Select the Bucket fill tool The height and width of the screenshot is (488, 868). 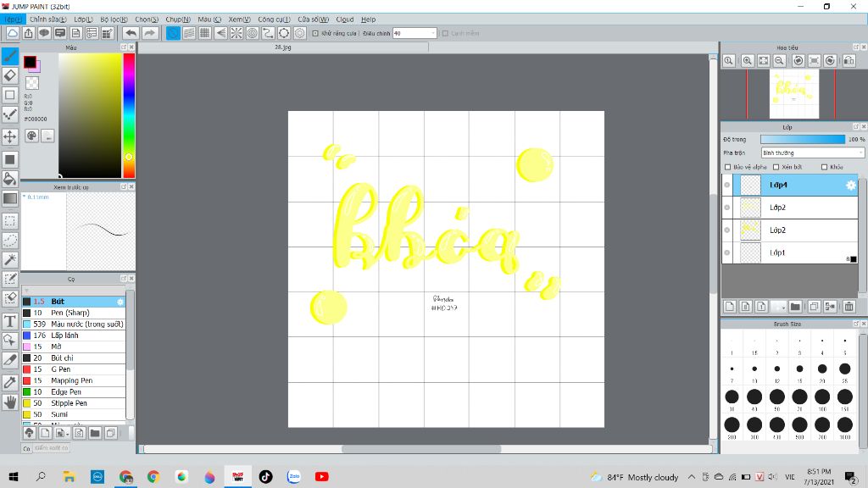click(10, 179)
